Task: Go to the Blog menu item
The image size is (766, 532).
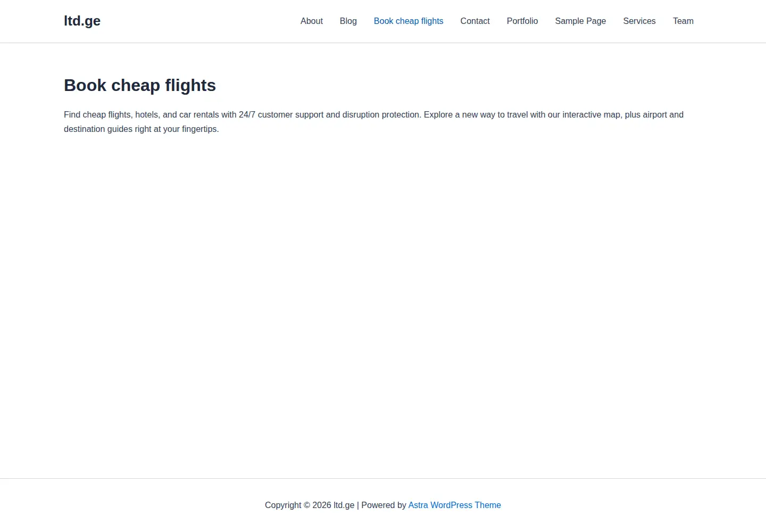Action: pyautogui.click(x=348, y=21)
